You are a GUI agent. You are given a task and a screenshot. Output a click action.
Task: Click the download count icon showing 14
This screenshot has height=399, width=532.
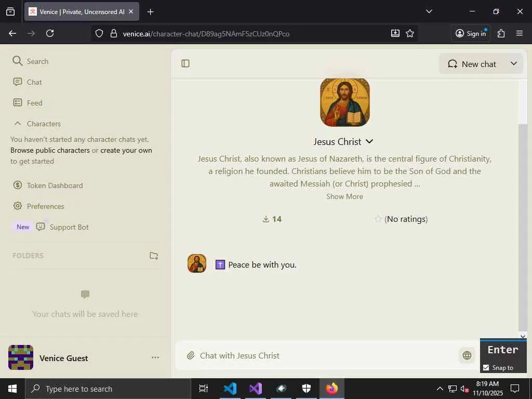point(265,219)
